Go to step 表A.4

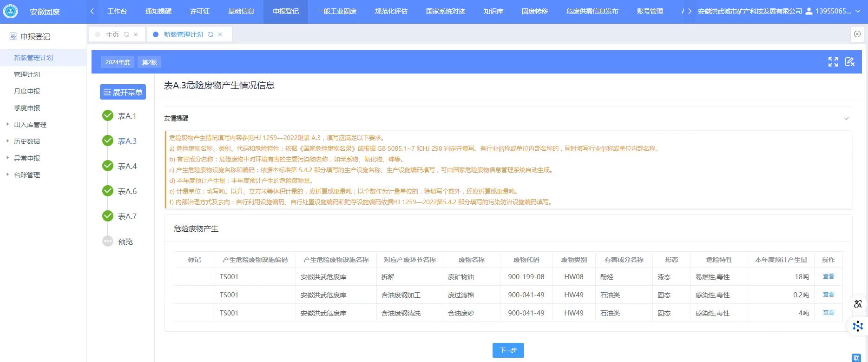pyautogui.click(x=127, y=166)
